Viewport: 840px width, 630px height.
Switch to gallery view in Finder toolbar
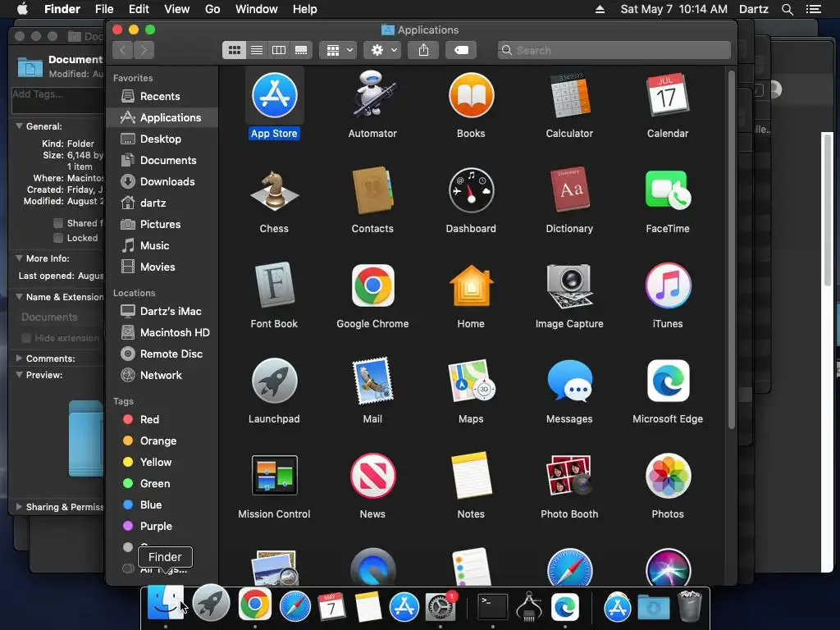[302, 50]
